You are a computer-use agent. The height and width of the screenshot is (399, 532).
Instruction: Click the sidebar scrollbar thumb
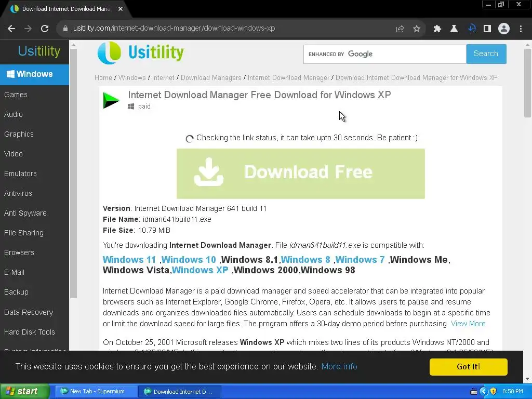(73, 173)
